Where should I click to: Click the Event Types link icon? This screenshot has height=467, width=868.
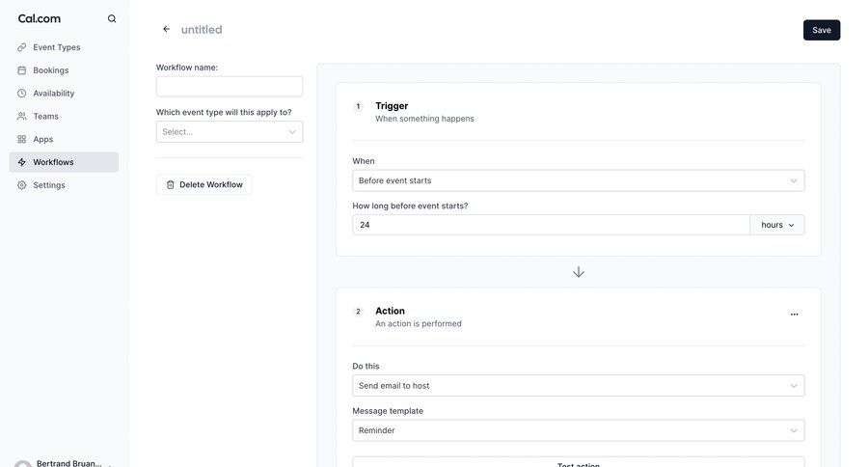[21, 47]
